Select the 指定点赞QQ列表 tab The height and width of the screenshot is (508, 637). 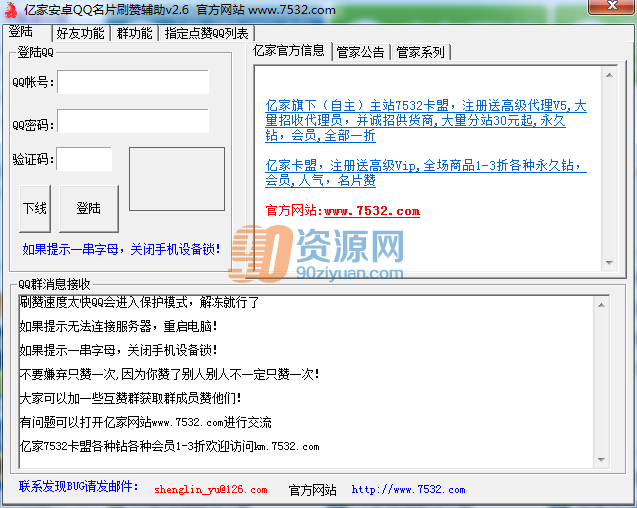tap(207, 33)
